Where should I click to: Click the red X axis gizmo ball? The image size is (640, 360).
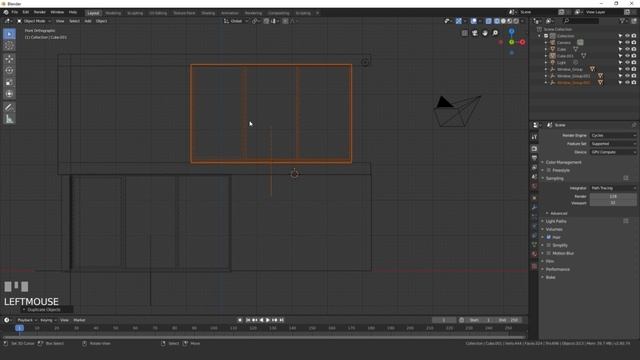click(x=522, y=42)
